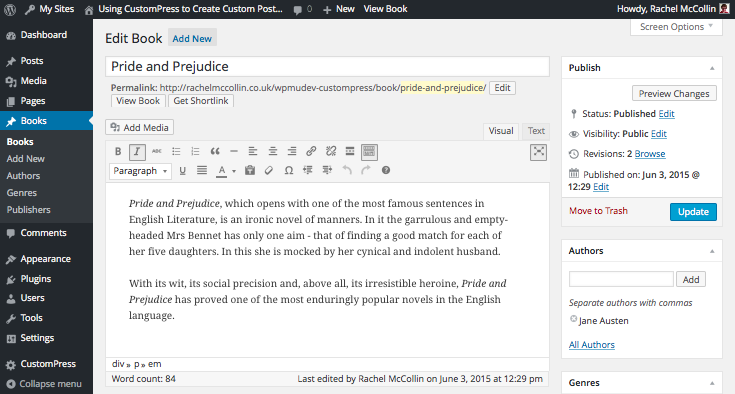Screen dimensions: 735x394
Task: Align text right
Action: pos(292,151)
